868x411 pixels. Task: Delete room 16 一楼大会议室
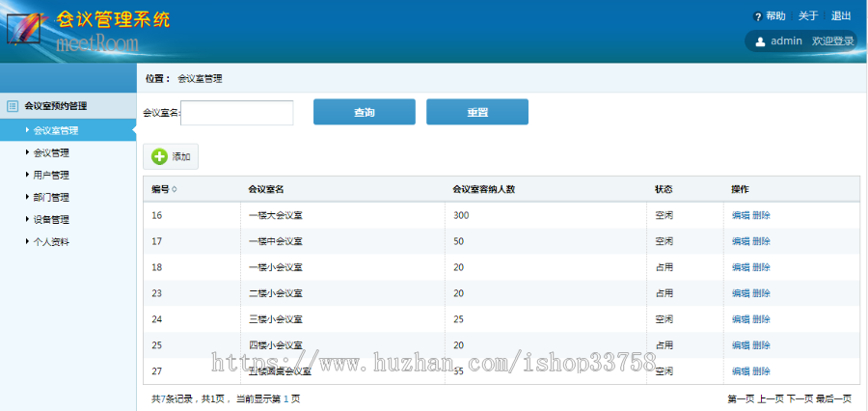coord(761,215)
